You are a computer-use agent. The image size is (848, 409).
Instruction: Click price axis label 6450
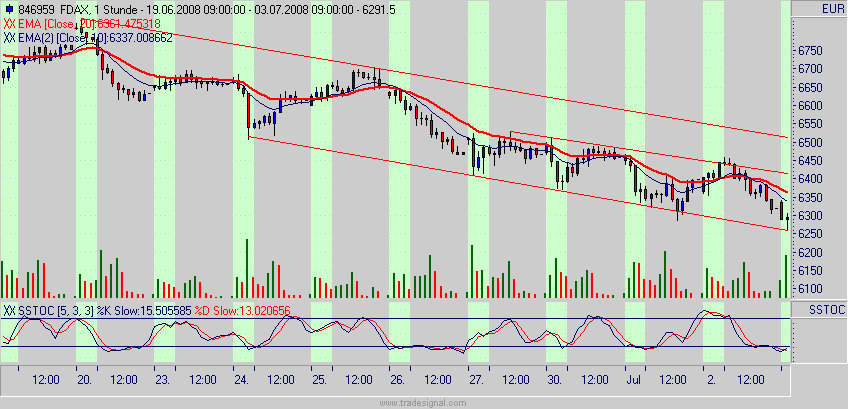810,161
